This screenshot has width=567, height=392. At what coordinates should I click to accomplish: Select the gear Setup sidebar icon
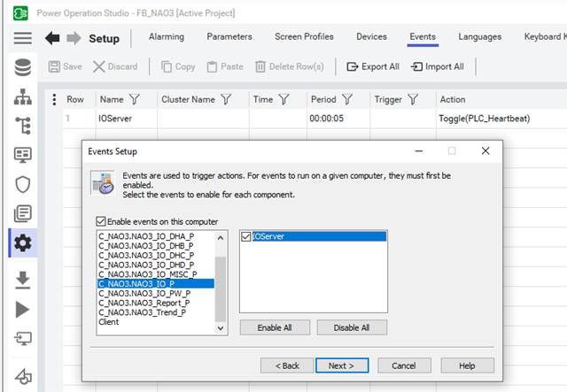[23, 242]
